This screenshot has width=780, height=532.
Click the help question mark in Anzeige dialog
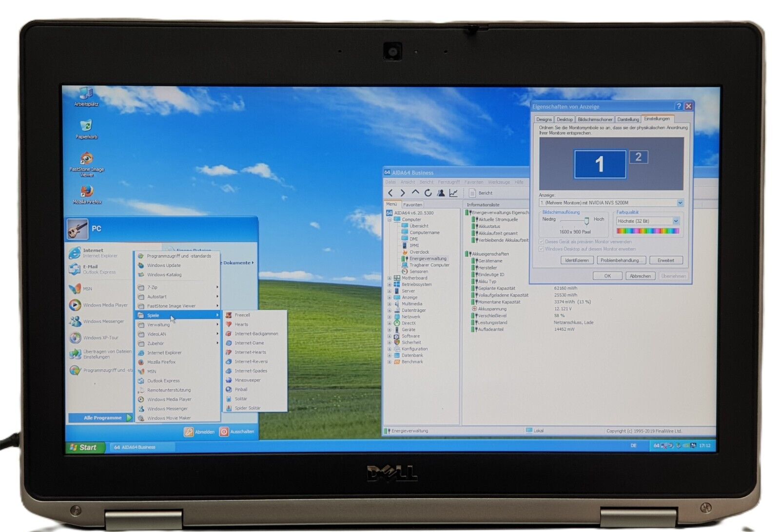pos(679,106)
